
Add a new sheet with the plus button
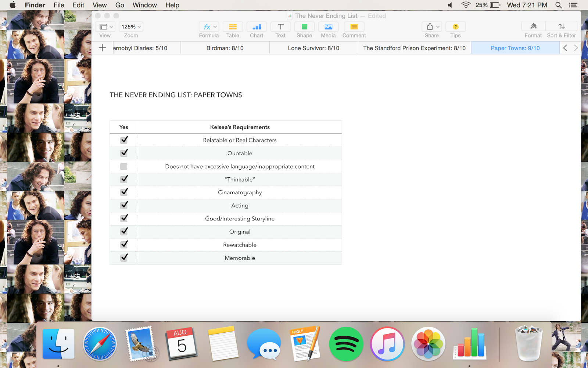click(102, 47)
